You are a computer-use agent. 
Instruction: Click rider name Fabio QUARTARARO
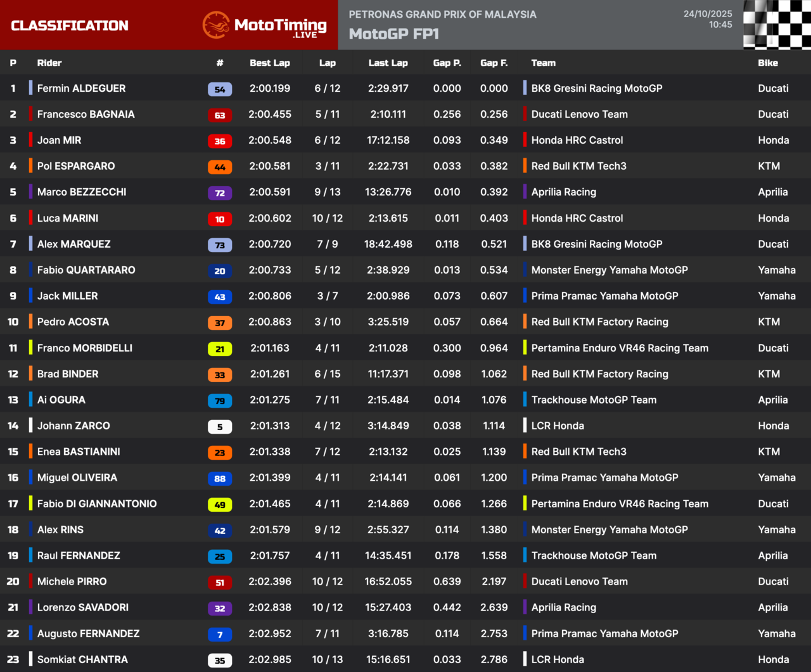pyautogui.click(x=86, y=270)
